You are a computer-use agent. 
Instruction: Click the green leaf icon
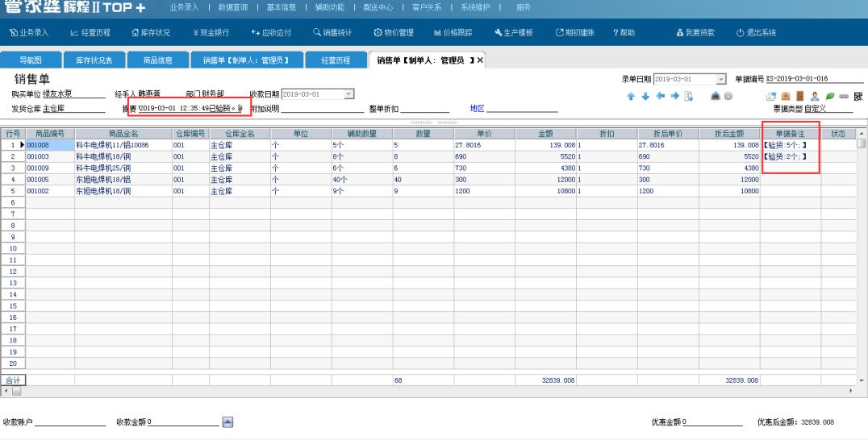point(829,96)
